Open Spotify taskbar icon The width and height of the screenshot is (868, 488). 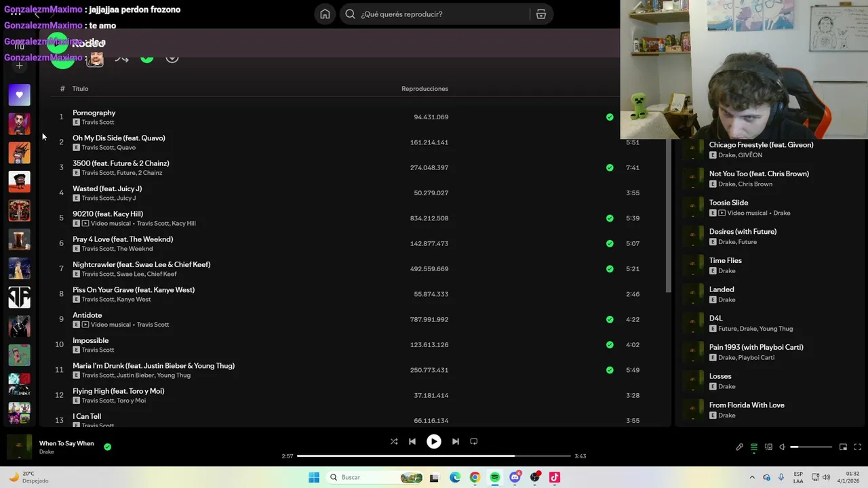pyautogui.click(x=495, y=477)
